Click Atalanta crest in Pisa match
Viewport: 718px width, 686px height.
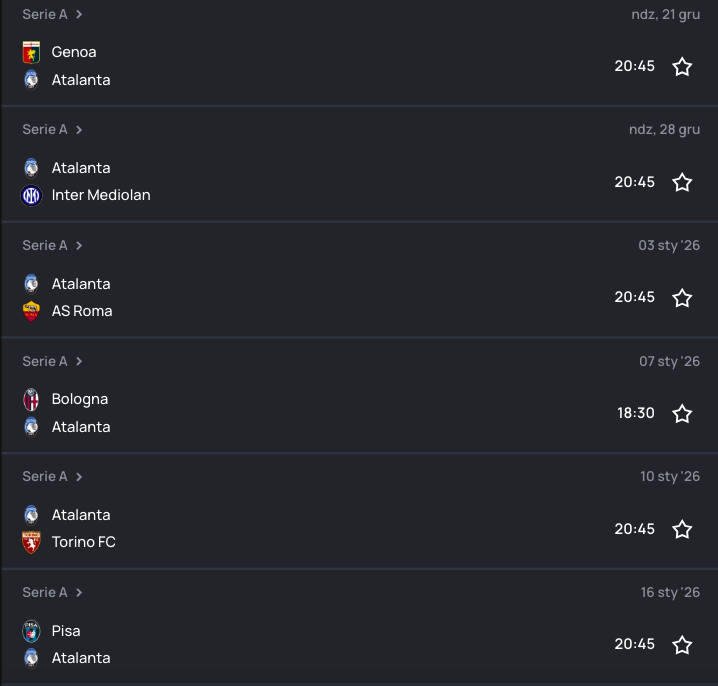point(31,658)
